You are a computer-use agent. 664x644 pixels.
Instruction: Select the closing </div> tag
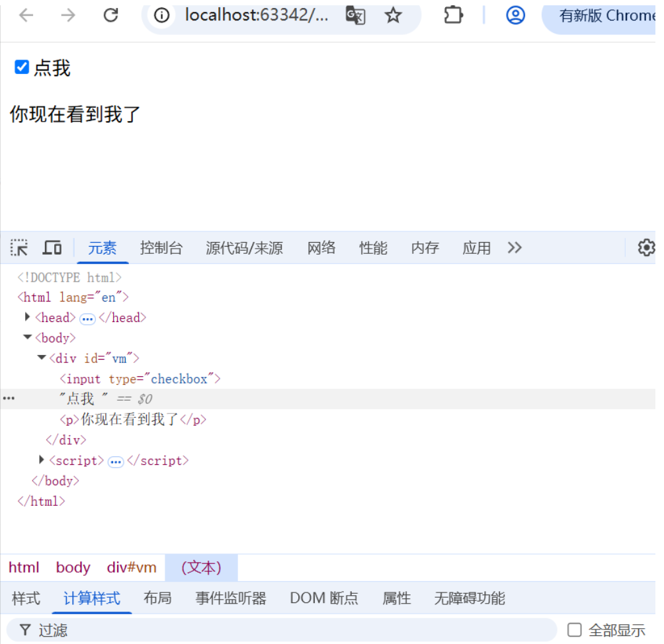point(66,440)
